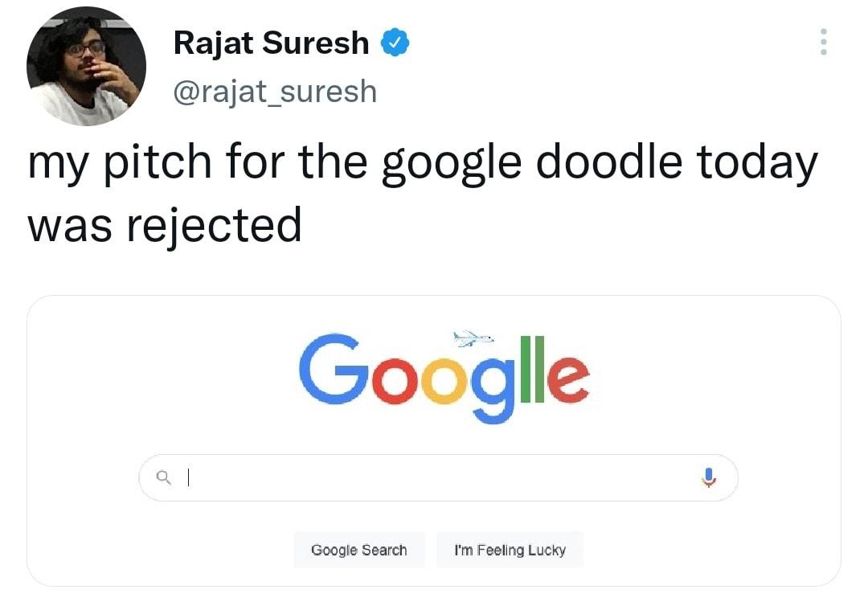Click the magnifying glass search icon

pos(164,477)
